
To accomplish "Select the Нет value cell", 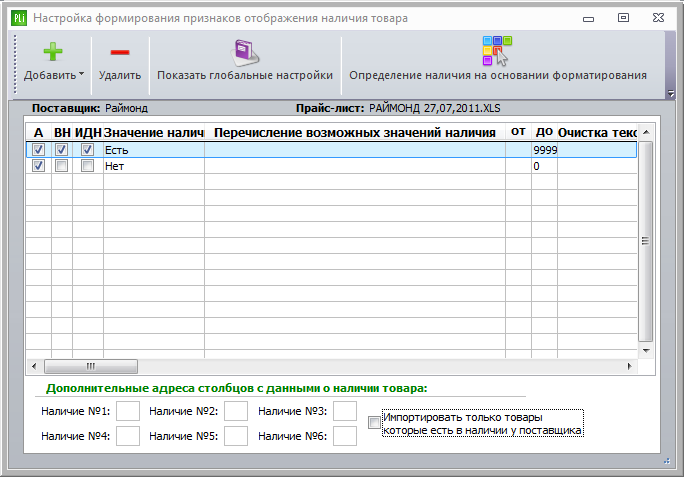I will click(x=154, y=166).
